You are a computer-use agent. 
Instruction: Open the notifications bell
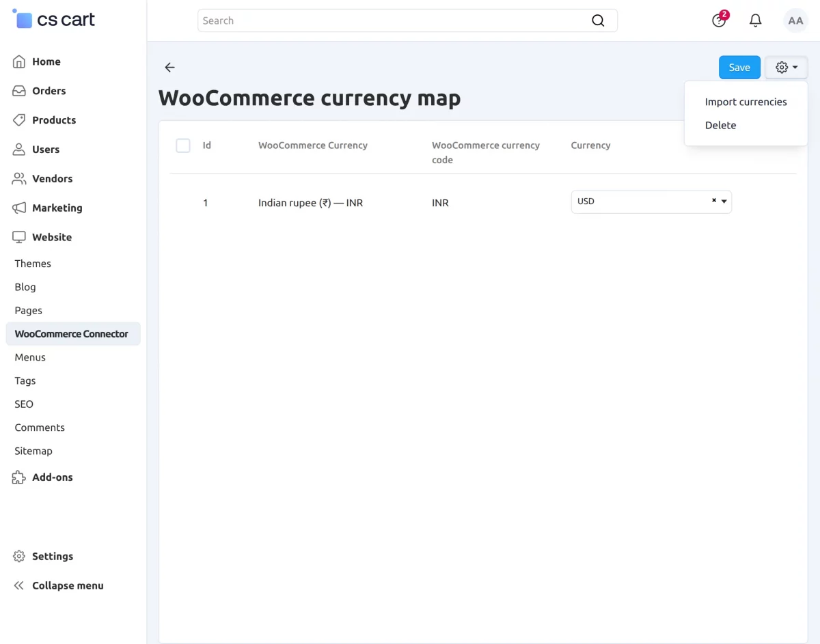coord(755,20)
